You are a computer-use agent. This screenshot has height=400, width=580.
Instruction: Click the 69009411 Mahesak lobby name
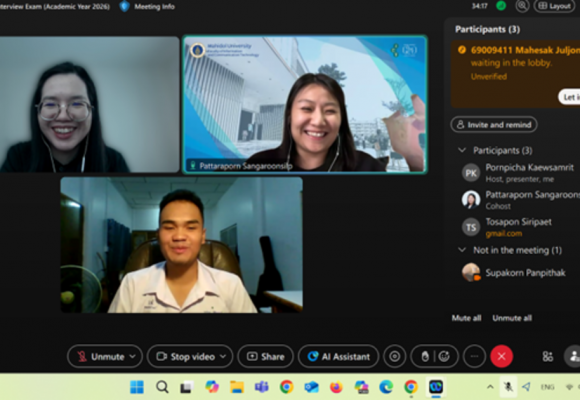coord(525,50)
